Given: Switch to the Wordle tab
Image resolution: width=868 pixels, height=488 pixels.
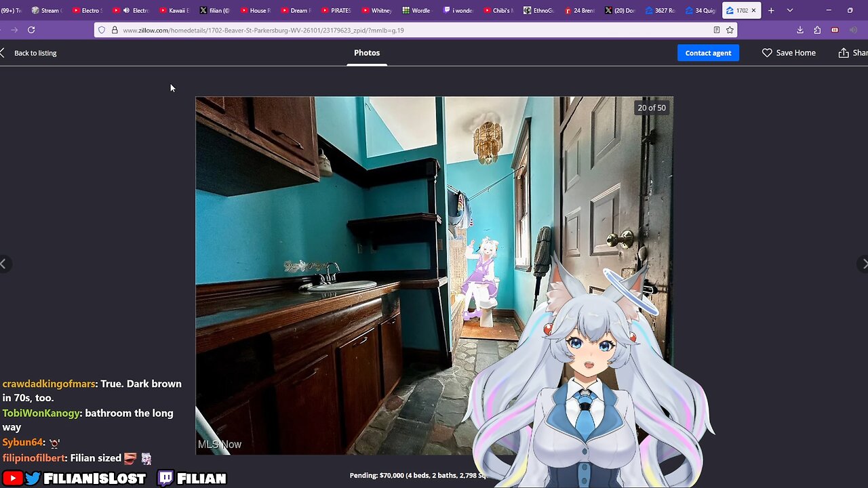Looking at the screenshot, I should (x=417, y=10).
